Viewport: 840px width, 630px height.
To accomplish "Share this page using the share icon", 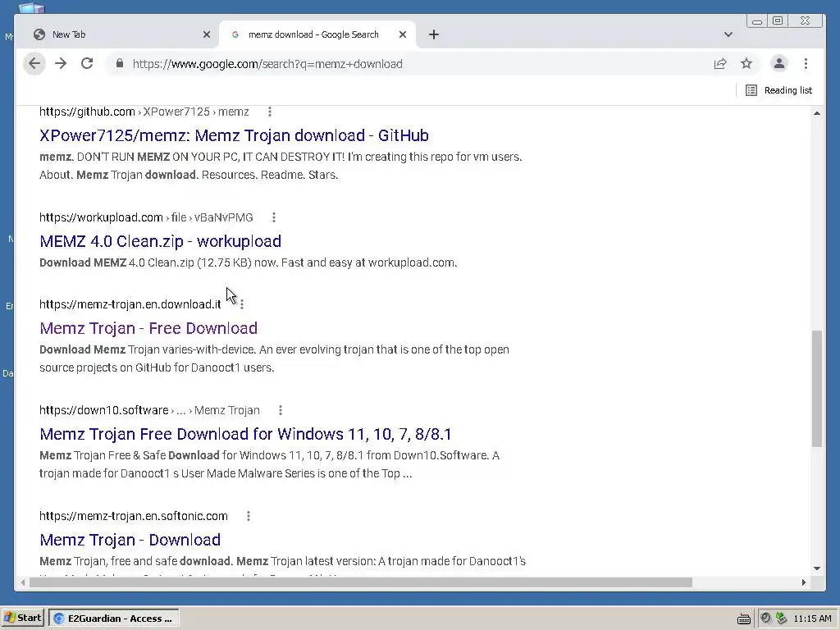I will (x=720, y=64).
